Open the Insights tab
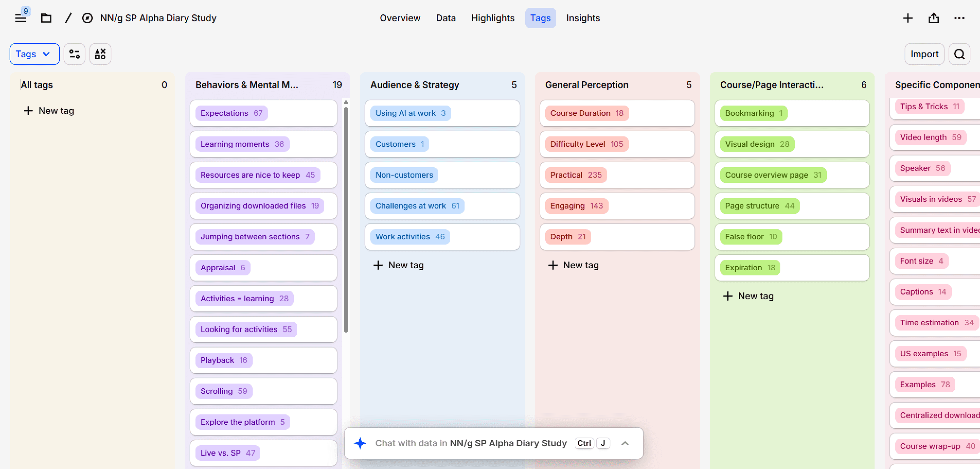Screen dimensions: 980x469 [582, 18]
